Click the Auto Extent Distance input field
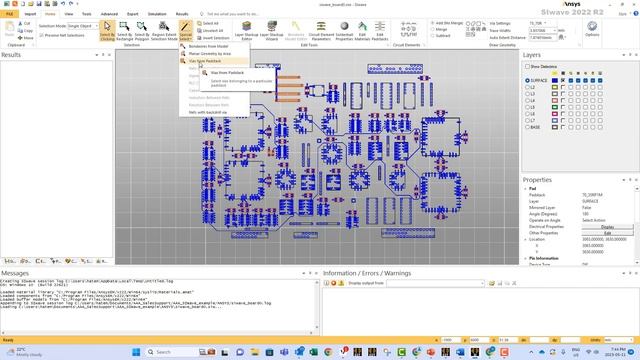 [542, 37]
